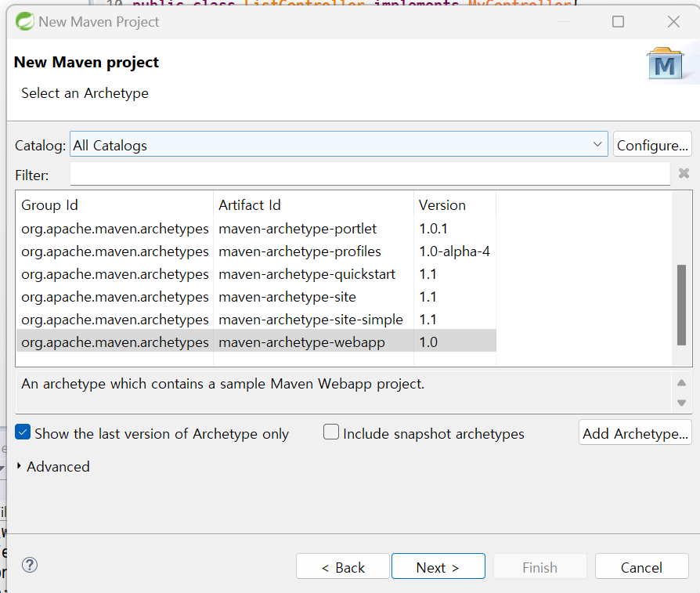The width and height of the screenshot is (700, 593).
Task: Go to the previous page with Back
Action: [x=342, y=566]
